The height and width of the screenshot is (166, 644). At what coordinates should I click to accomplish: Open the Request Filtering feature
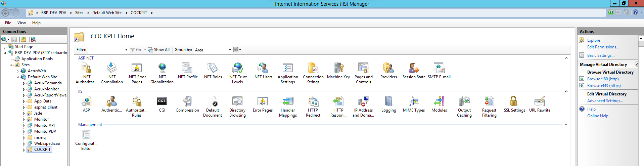tap(489, 101)
